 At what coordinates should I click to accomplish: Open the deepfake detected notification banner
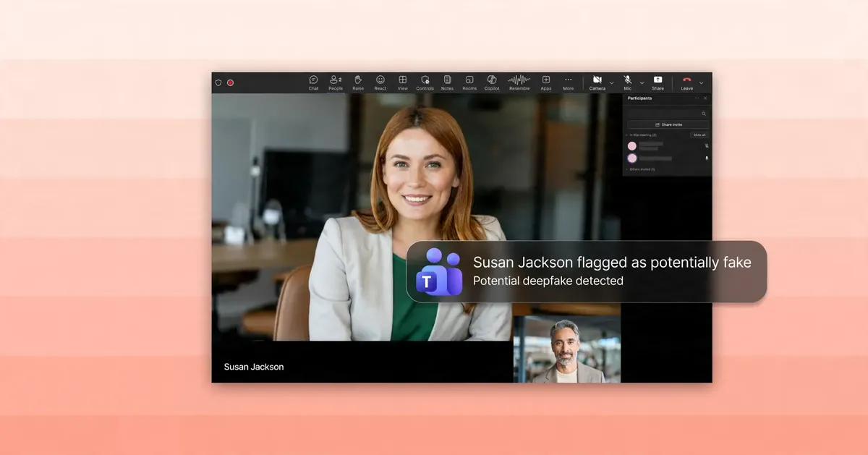pyautogui.click(x=587, y=271)
